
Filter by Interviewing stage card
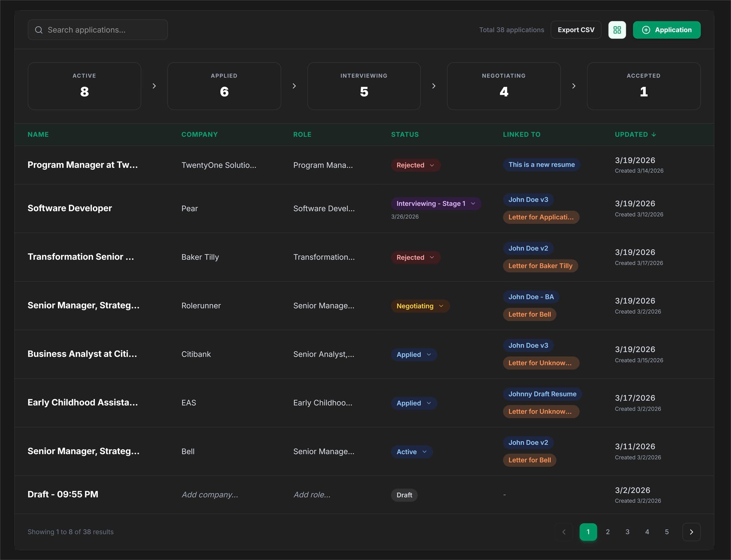point(364,86)
